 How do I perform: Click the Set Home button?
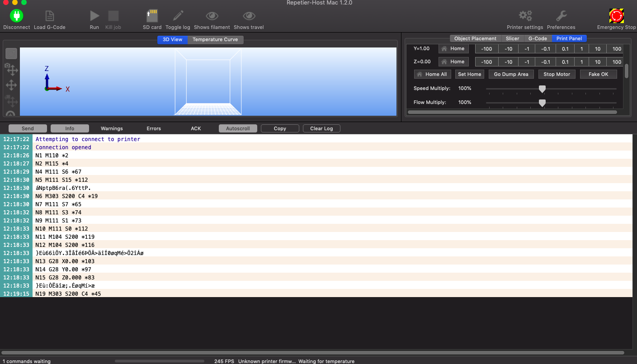tap(469, 74)
